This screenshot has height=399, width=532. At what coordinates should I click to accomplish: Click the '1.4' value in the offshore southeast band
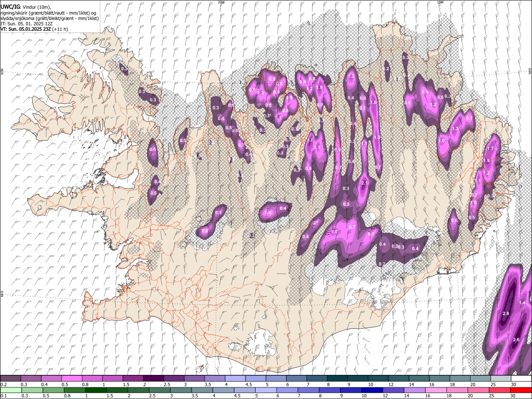tap(522, 303)
